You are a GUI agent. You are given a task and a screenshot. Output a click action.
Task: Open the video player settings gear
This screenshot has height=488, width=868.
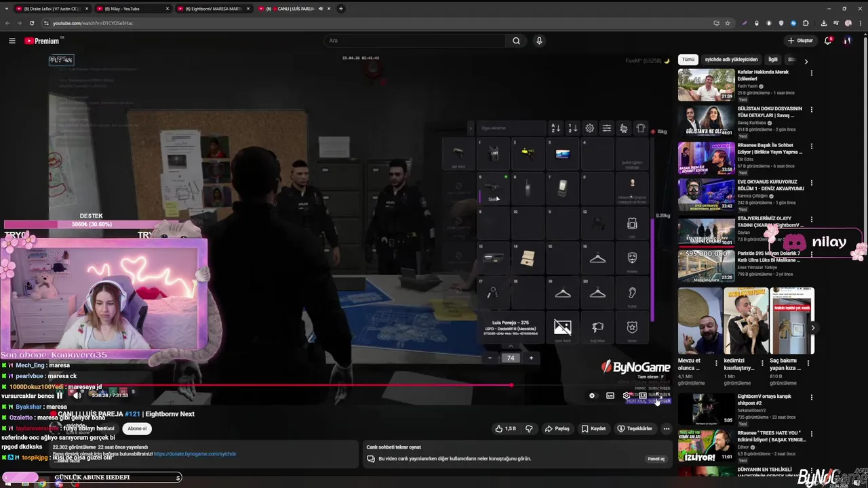point(627,396)
